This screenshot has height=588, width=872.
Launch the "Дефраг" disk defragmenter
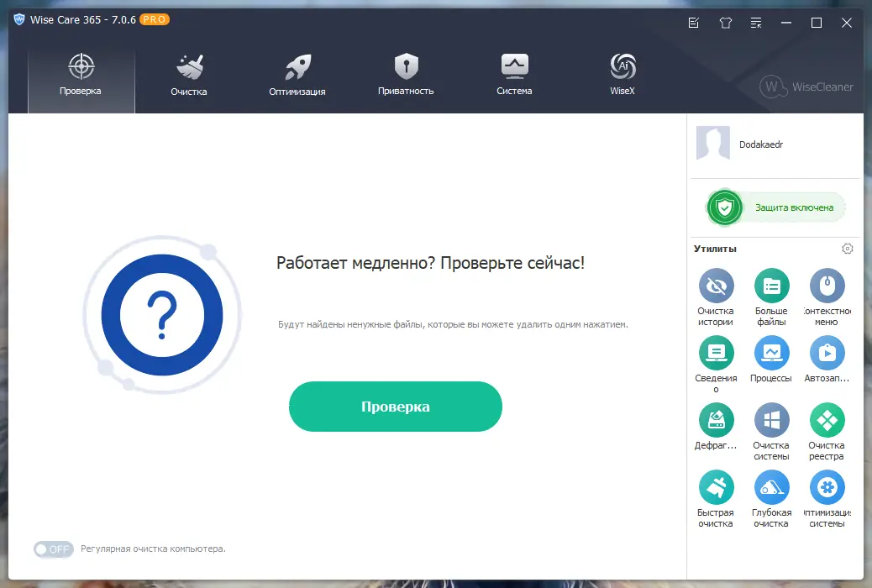click(x=716, y=420)
